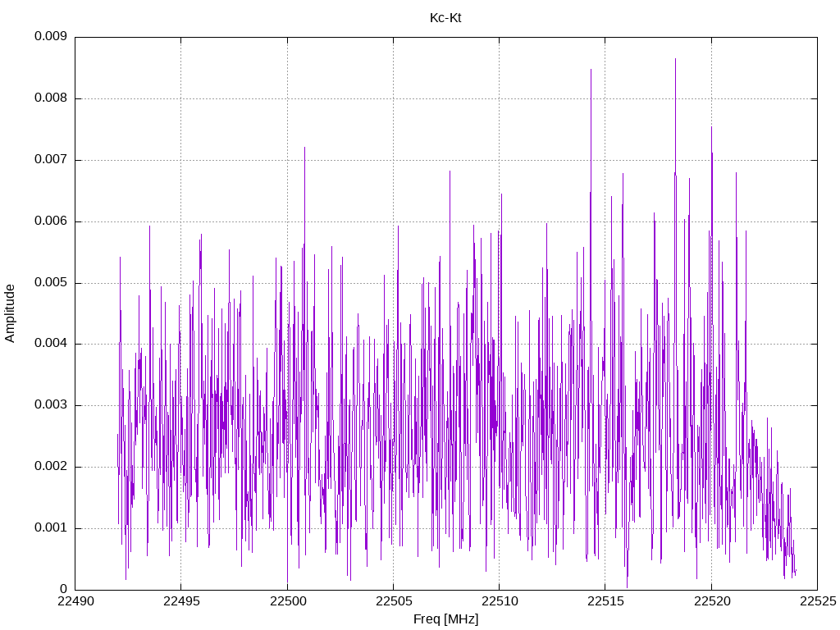The width and height of the screenshot is (840, 630).
Task: Click y-axis tick label 0.006
Action: (x=51, y=221)
